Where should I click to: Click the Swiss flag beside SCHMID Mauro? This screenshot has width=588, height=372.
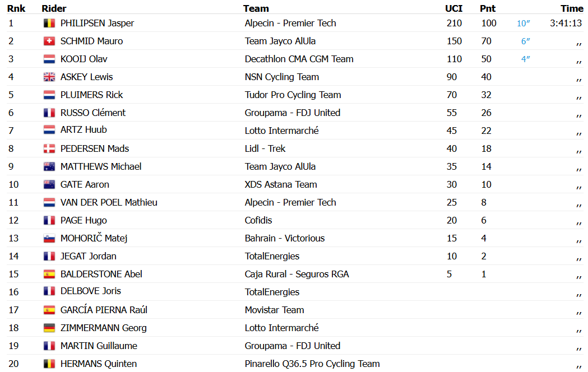49,41
